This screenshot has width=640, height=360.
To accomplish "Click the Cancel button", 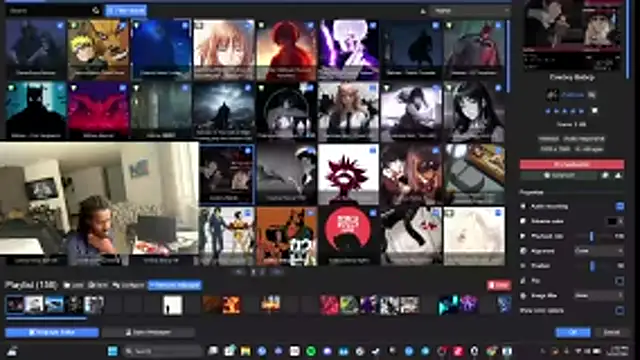I will 611,333.
